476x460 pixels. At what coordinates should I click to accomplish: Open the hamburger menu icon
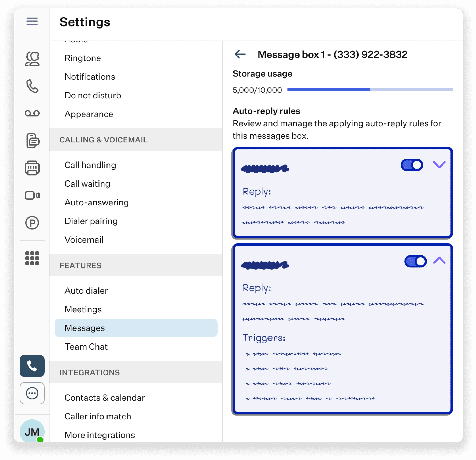(32, 21)
